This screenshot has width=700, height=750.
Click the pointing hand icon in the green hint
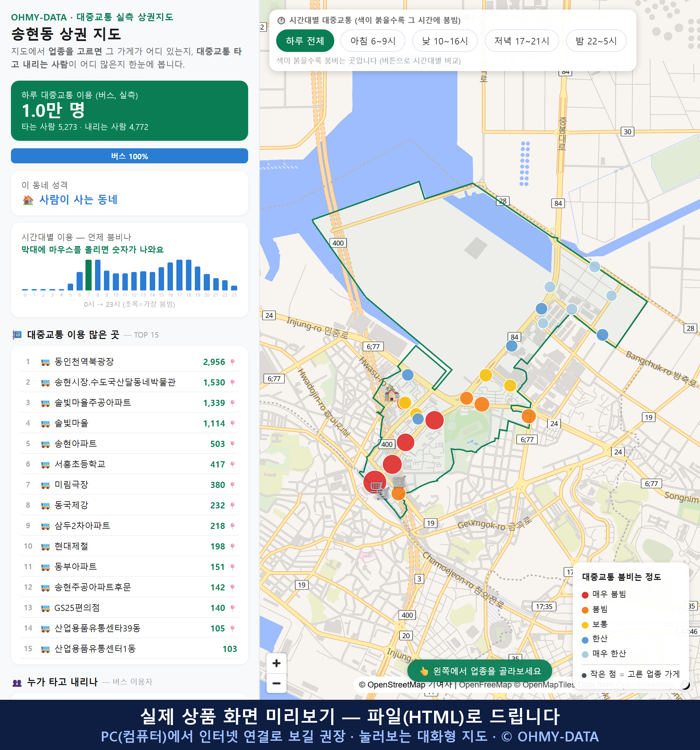tap(424, 671)
